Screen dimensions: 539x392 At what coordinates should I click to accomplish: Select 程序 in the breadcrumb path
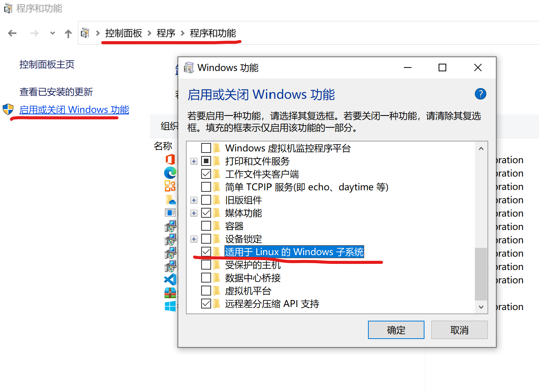click(x=166, y=33)
